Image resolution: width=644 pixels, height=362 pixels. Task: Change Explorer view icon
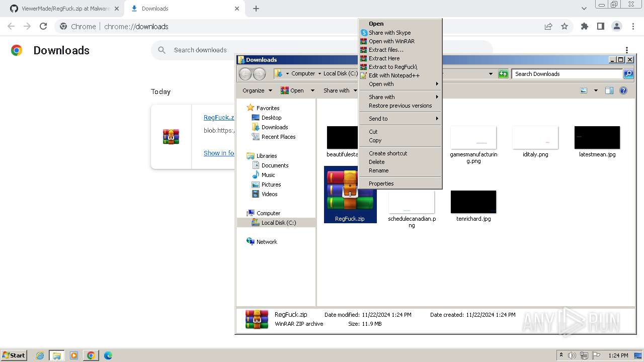584,90
